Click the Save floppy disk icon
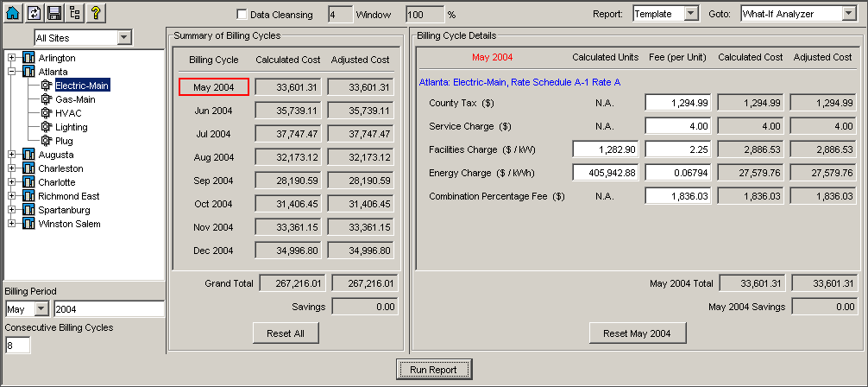 [54, 13]
